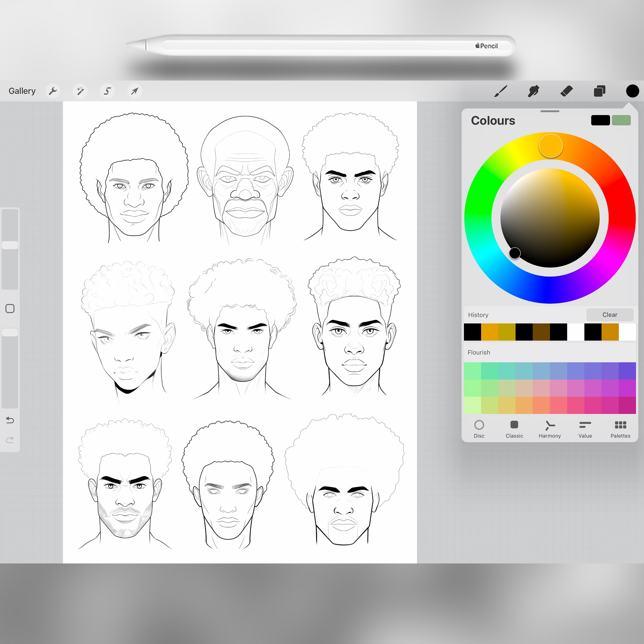
Task: Select bottom-right magenta Flourish swatch
Action: (x=627, y=405)
